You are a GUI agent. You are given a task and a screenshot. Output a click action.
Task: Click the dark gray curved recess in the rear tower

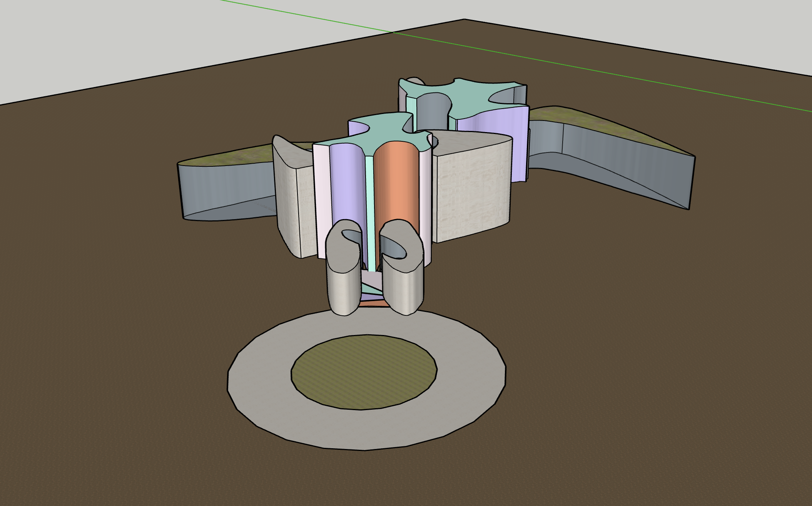tap(433, 112)
